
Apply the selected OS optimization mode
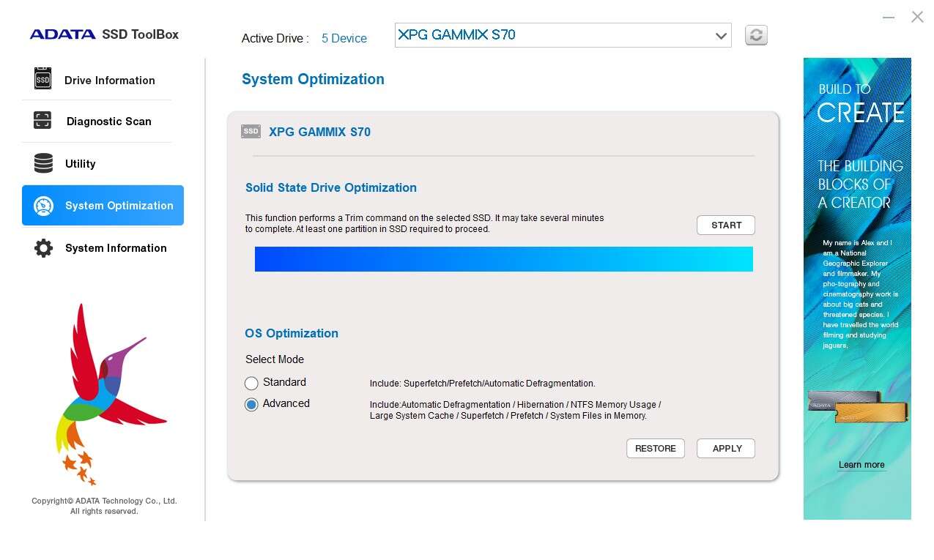click(725, 449)
